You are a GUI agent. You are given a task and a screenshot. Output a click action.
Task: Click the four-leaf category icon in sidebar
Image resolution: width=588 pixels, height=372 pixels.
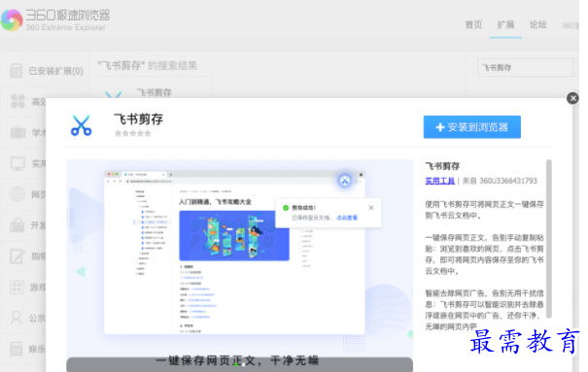pos(17,101)
